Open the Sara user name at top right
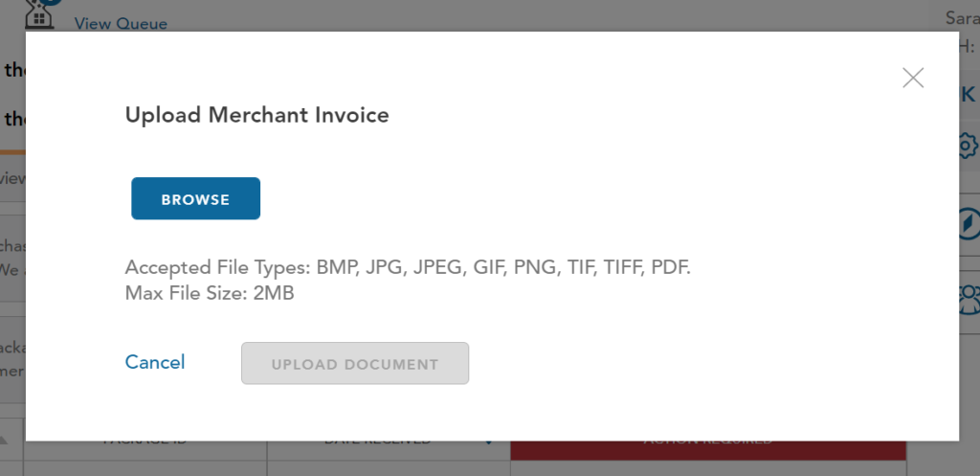Image resolution: width=980 pixels, height=476 pixels. tap(963, 18)
